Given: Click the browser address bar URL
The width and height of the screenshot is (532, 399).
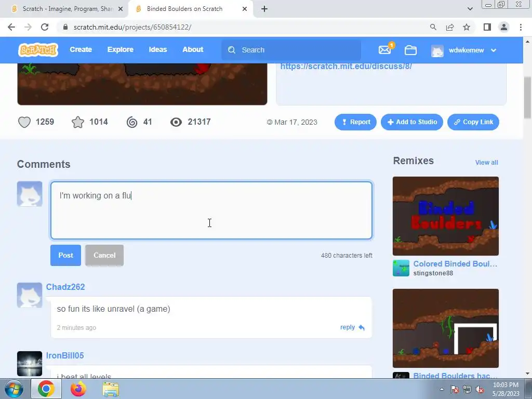Looking at the screenshot, I should (132, 27).
